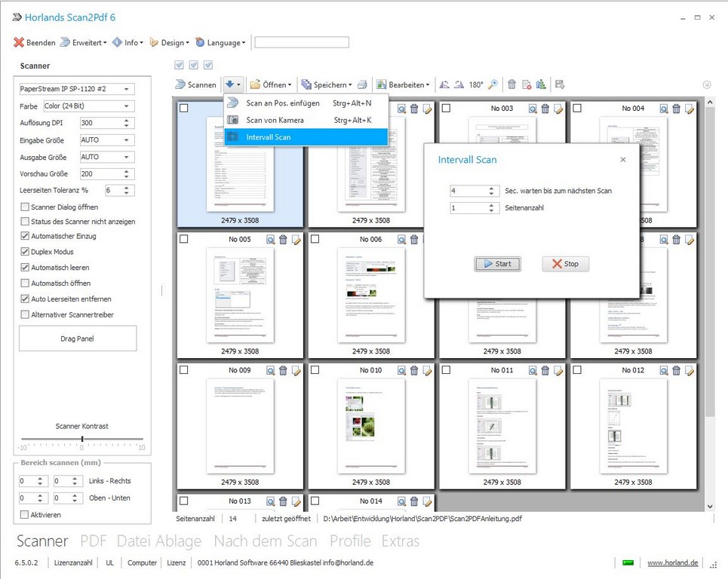Open the Language menu
The height and width of the screenshot is (579, 728).
220,43
